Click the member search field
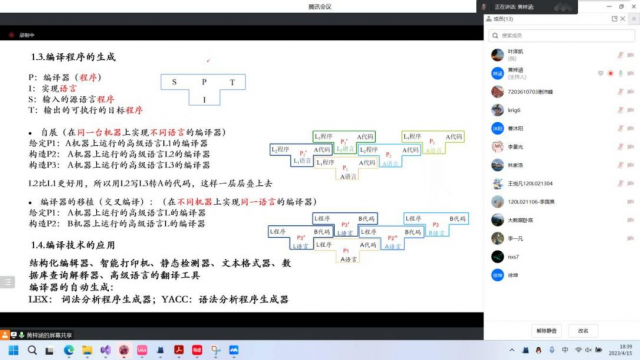The image size is (640, 360). (x=562, y=36)
